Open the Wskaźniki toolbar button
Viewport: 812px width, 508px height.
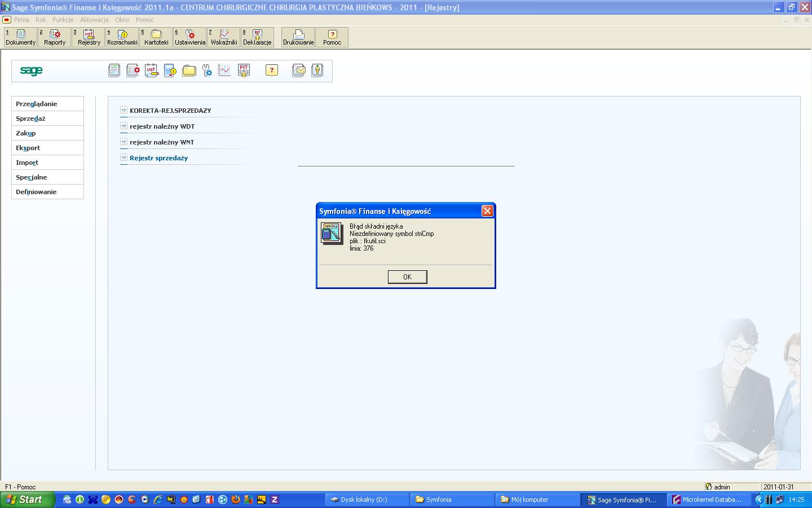coord(224,37)
